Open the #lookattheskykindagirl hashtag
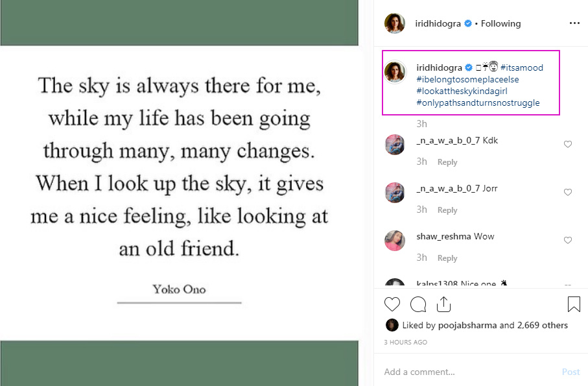Screen dimensions: 588x386 click(461, 91)
